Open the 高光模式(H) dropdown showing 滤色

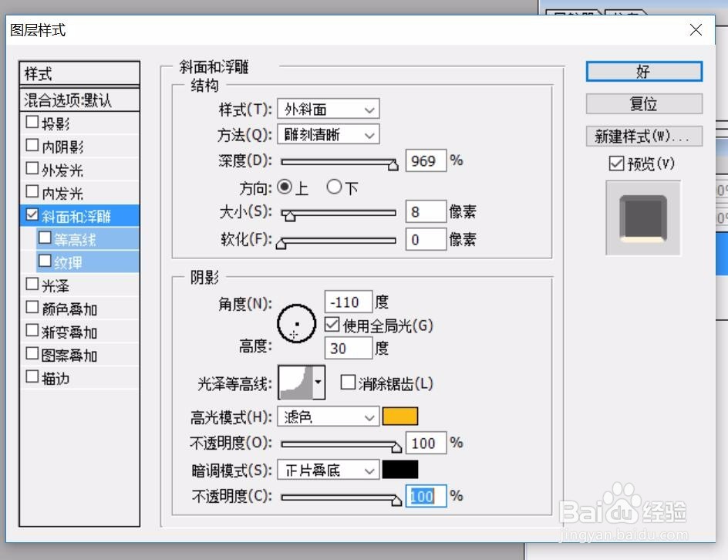329,417
